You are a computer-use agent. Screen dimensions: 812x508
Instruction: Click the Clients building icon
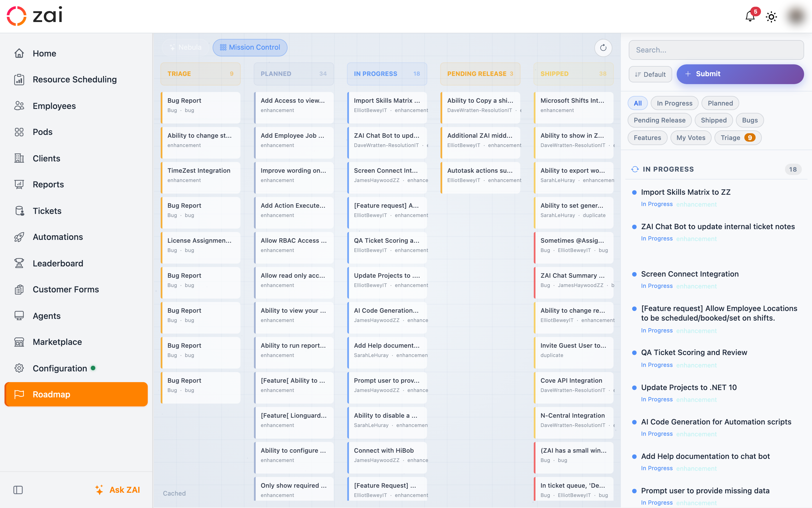[19, 158]
